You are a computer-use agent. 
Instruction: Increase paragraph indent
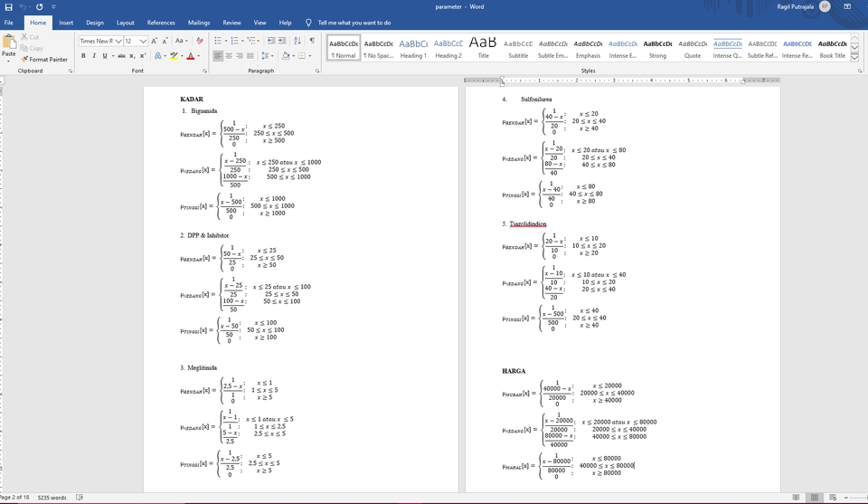click(282, 41)
